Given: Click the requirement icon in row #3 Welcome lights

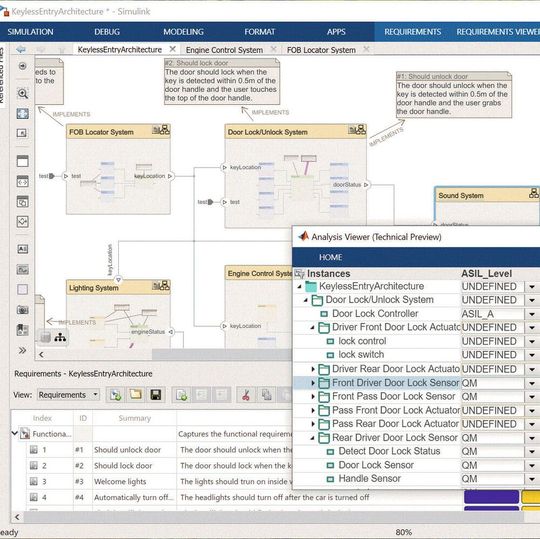Looking at the screenshot, I should (x=33, y=481).
